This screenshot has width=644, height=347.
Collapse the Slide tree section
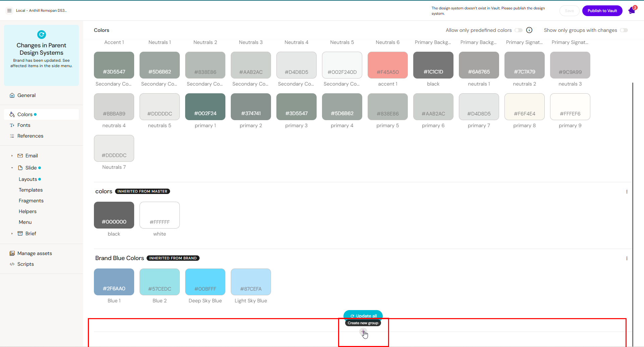pos(12,168)
